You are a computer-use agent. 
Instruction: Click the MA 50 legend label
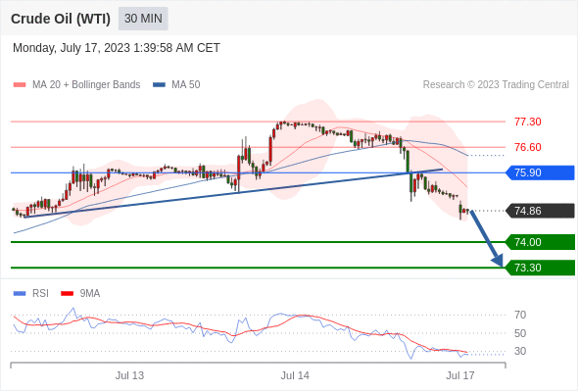[186, 85]
